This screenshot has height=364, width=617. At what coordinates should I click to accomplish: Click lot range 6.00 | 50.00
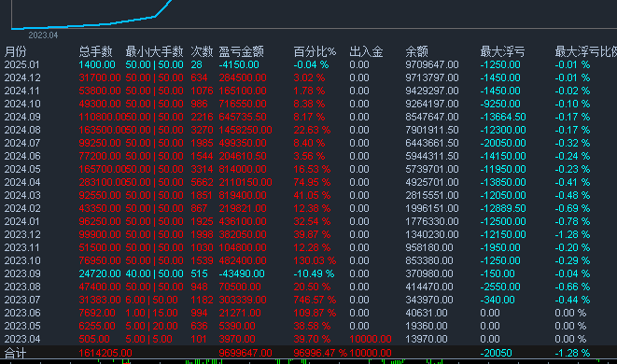(x=152, y=300)
